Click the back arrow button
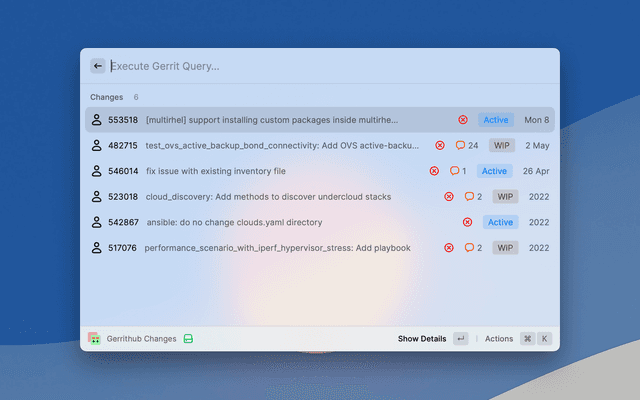 [x=98, y=66]
